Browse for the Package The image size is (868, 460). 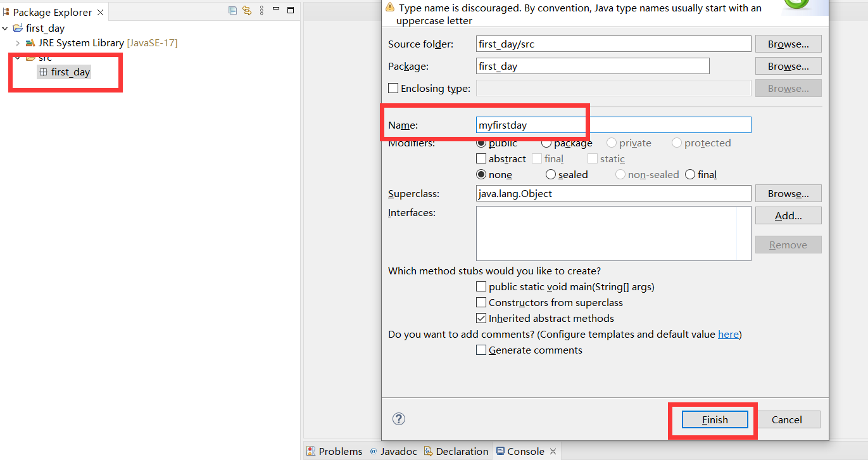[788, 66]
